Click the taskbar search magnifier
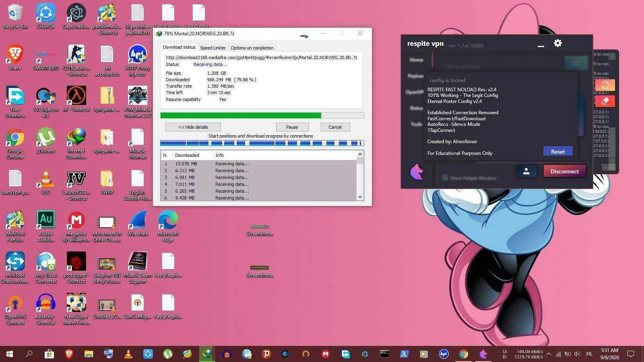 (x=29, y=354)
